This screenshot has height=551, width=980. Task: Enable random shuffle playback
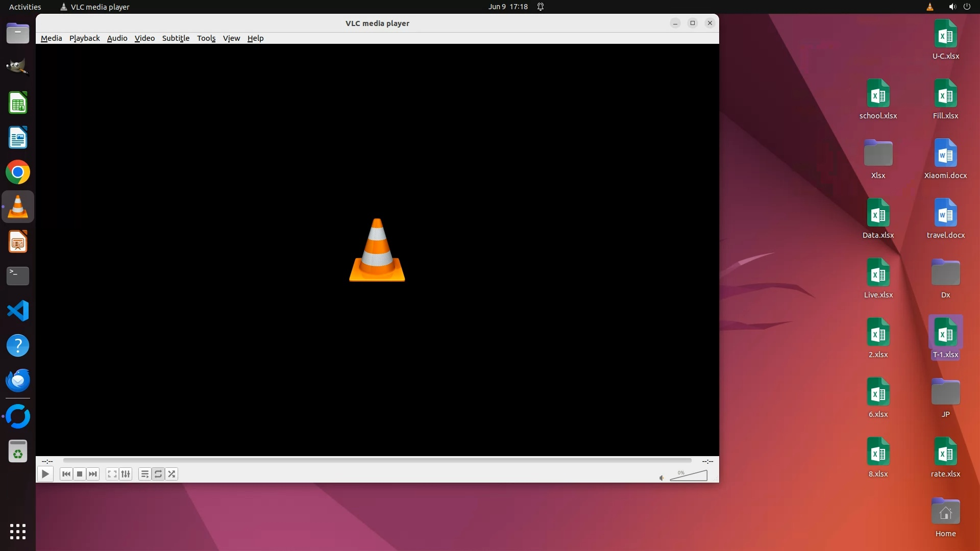coord(171,474)
